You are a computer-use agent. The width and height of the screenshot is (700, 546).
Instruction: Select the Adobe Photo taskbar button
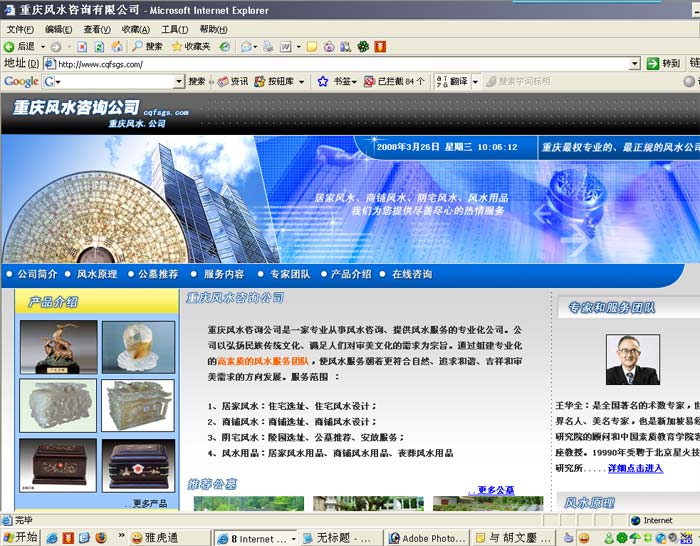pyautogui.click(x=428, y=538)
